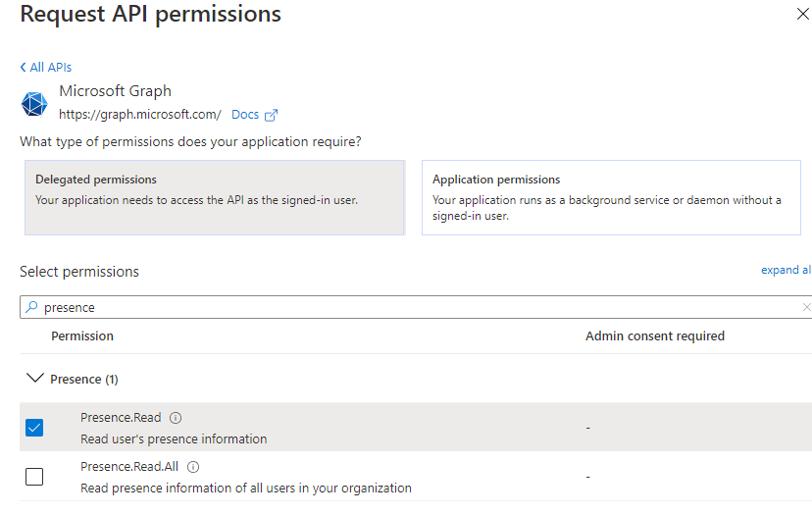Select the Delegated permissions card
Screen dimensions: 812x515
[x=215, y=197]
